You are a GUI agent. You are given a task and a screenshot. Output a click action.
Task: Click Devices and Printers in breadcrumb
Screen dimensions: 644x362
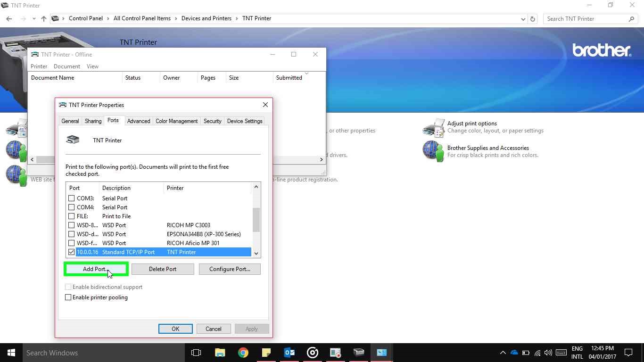206,18
